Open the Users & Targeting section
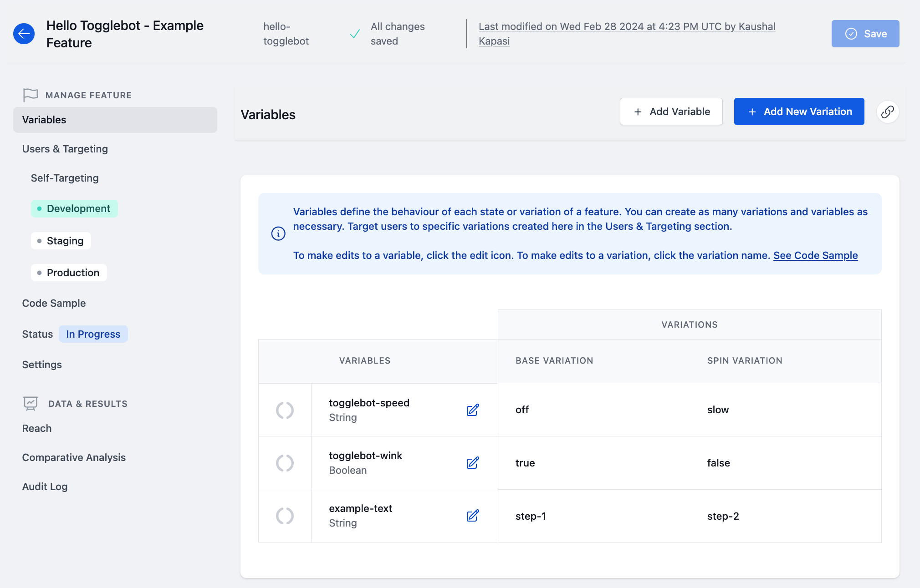Image resolution: width=920 pixels, height=588 pixels. click(x=65, y=149)
